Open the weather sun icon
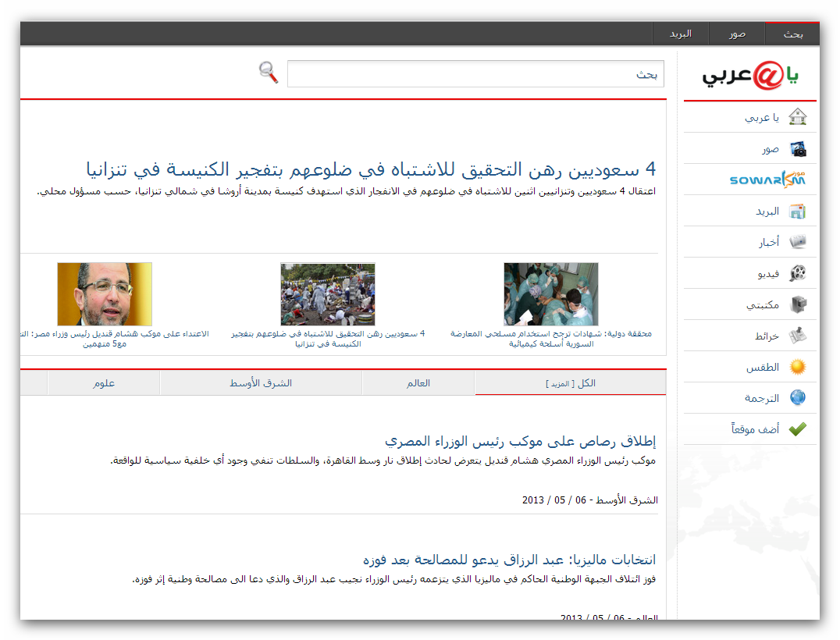Screen dimensions: 840x640 pos(797,367)
